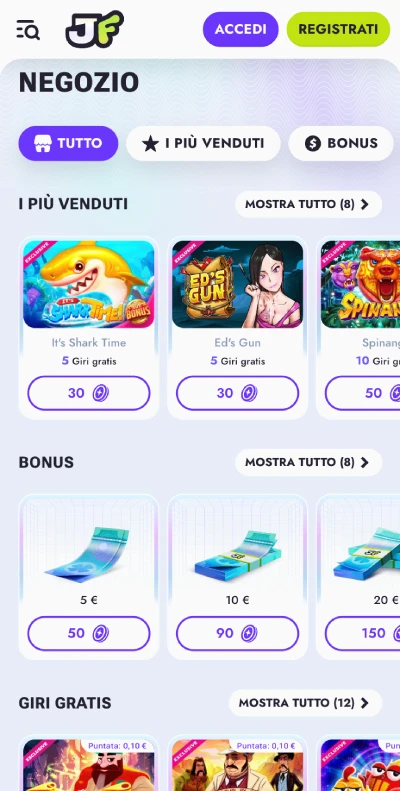
Task: Purchase the 5 € bonus for 50 coins
Action: [x=89, y=633]
